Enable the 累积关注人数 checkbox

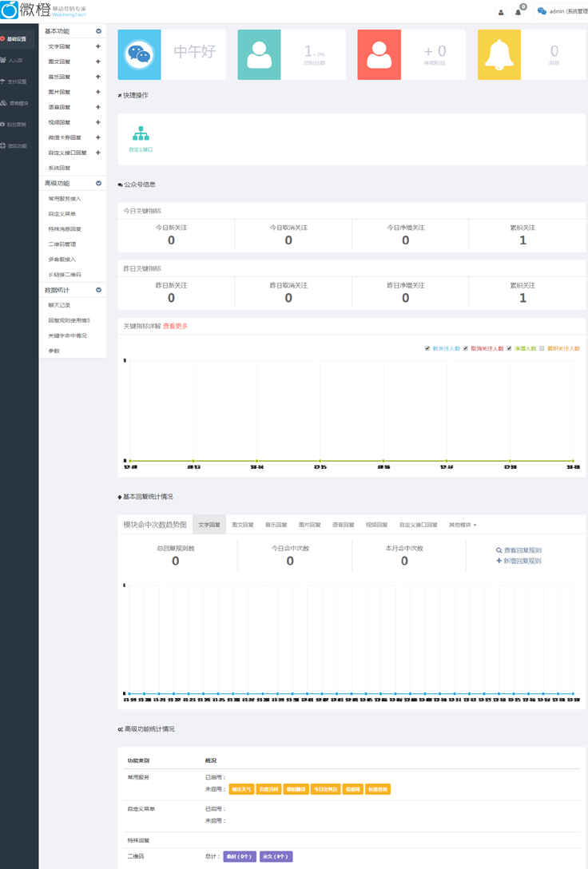coord(542,348)
